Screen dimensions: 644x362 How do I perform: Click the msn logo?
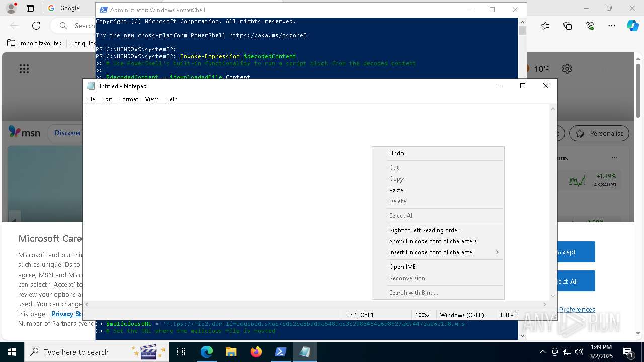24,133
